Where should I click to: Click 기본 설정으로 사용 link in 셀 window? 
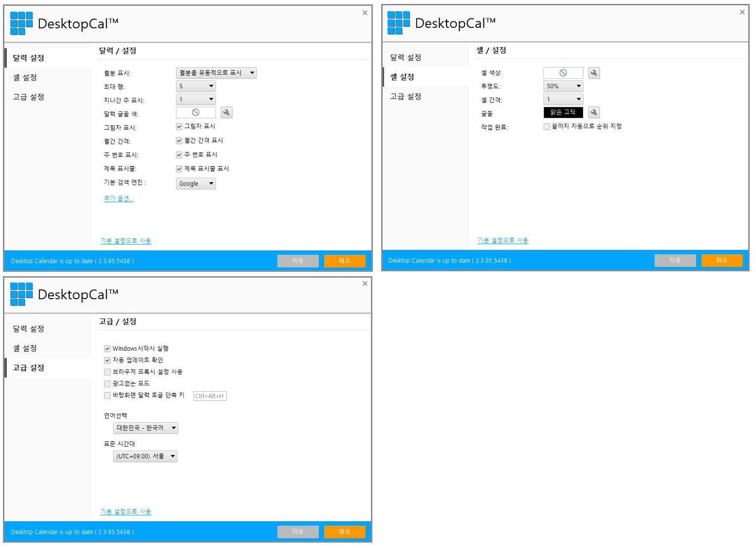(x=503, y=240)
